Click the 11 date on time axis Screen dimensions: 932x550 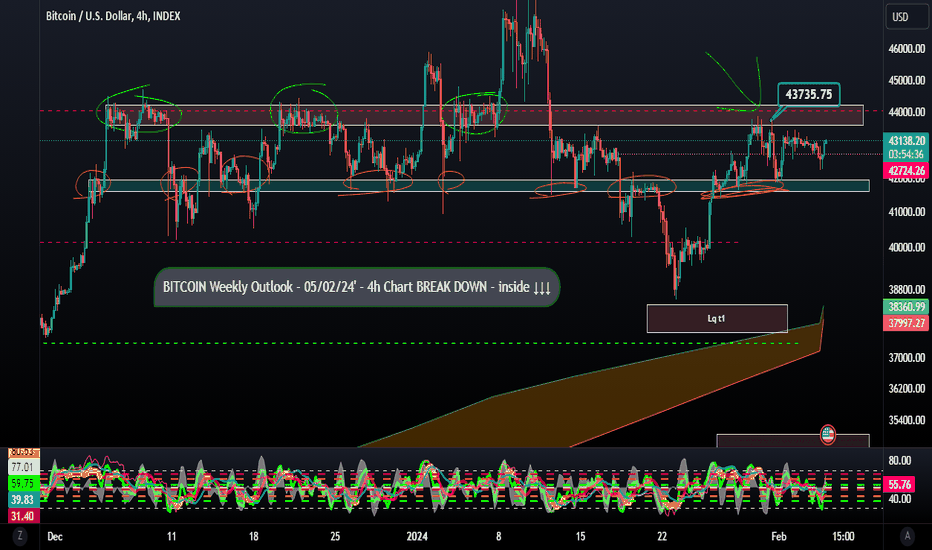click(x=171, y=536)
